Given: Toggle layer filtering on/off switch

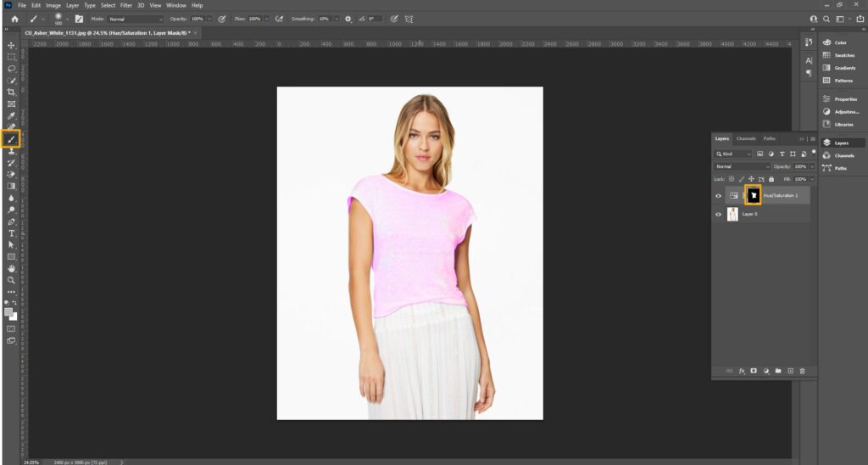Looking at the screenshot, I should coord(813,152).
